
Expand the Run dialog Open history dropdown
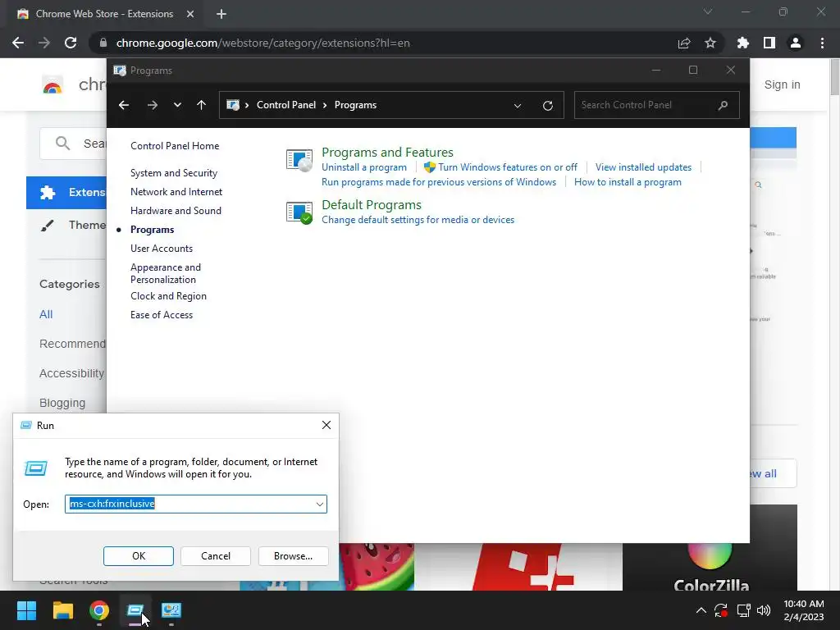[320, 504]
